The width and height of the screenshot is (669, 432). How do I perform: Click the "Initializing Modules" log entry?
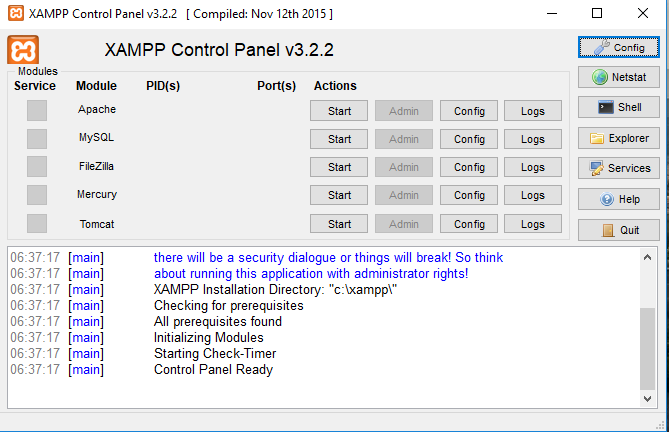click(x=209, y=338)
